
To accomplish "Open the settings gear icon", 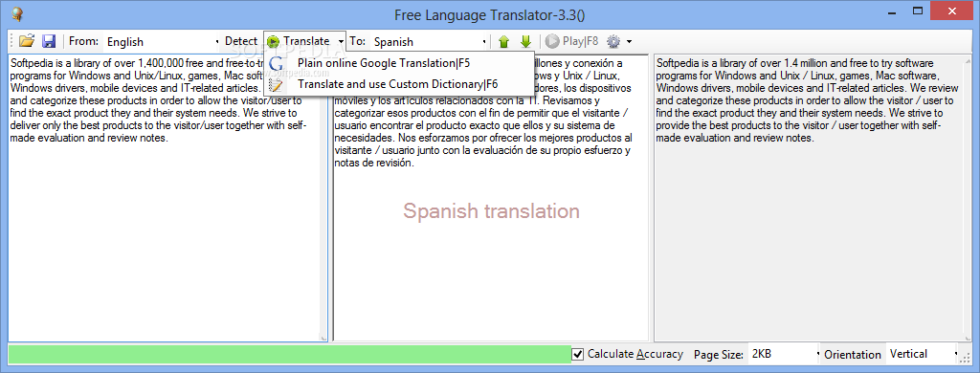I will 613,42.
